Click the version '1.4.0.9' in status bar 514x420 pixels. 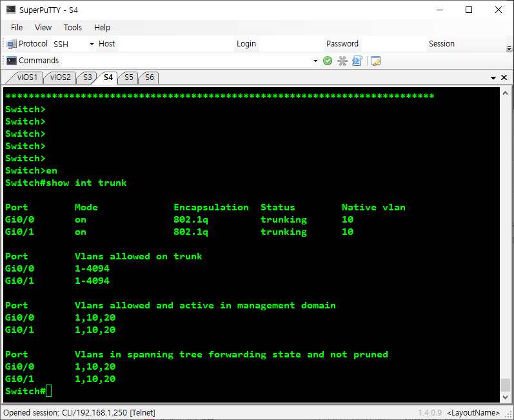tap(430, 413)
